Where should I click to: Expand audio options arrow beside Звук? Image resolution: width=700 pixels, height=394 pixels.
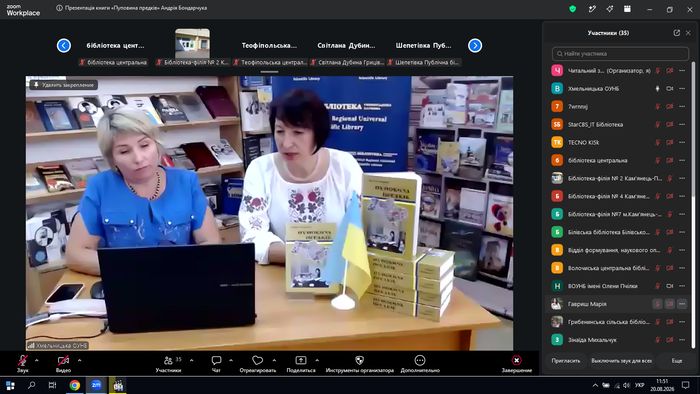click(x=37, y=360)
